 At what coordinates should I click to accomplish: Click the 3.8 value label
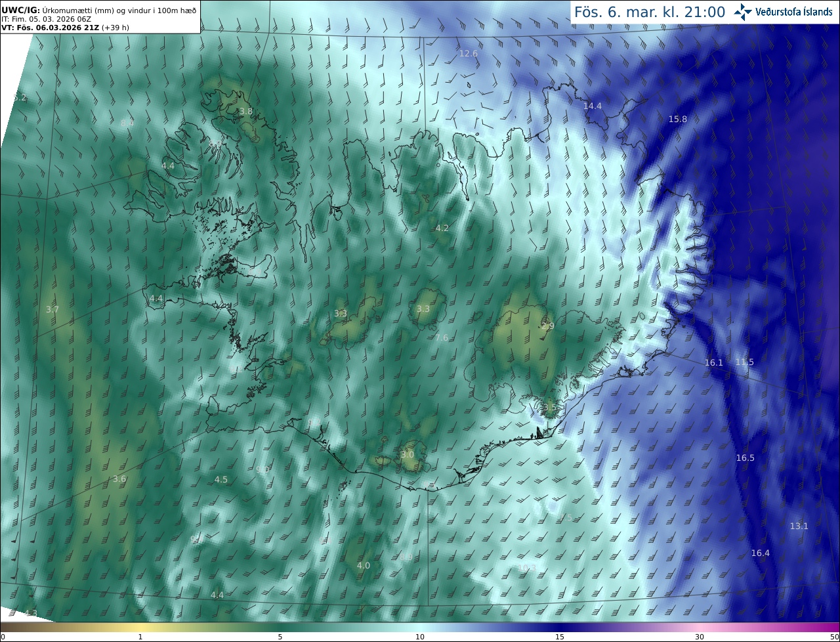click(246, 112)
